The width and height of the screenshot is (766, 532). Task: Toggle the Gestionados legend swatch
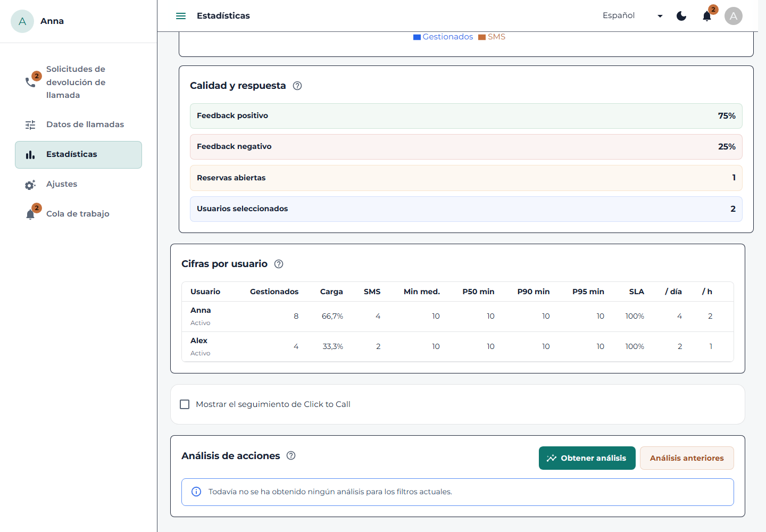tap(417, 37)
